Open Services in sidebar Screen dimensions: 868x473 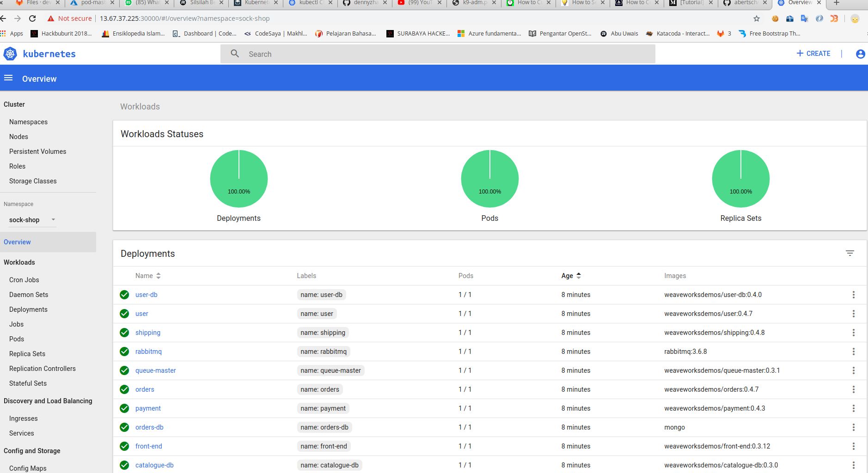pos(22,433)
